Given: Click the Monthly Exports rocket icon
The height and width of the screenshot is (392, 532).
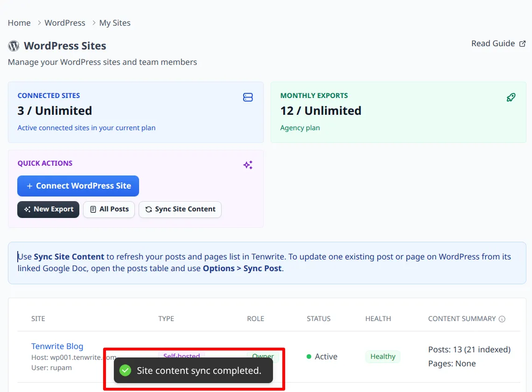Looking at the screenshot, I should click(x=511, y=98).
